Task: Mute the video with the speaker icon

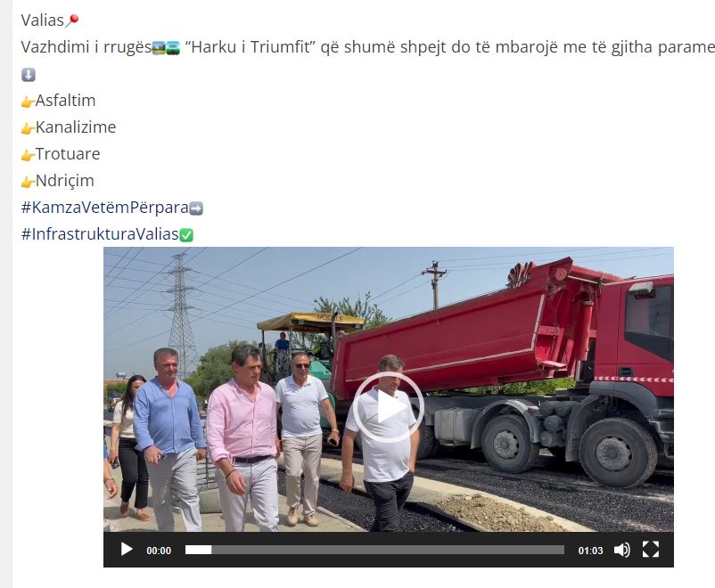Action: click(x=621, y=551)
